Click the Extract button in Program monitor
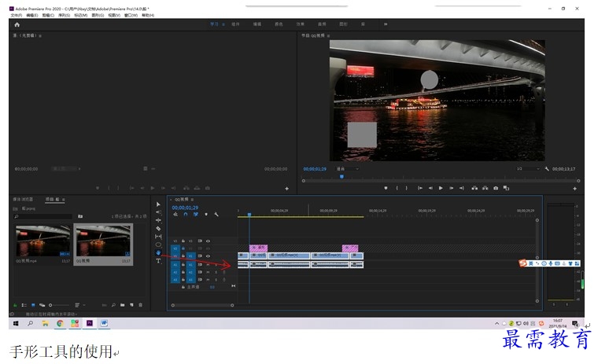This screenshot has width=598, height=364. coord(485,188)
